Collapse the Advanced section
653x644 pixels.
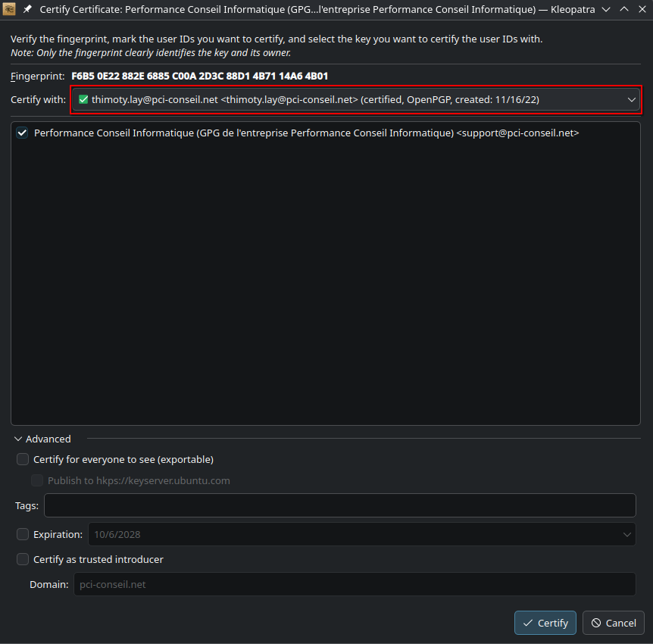click(18, 439)
